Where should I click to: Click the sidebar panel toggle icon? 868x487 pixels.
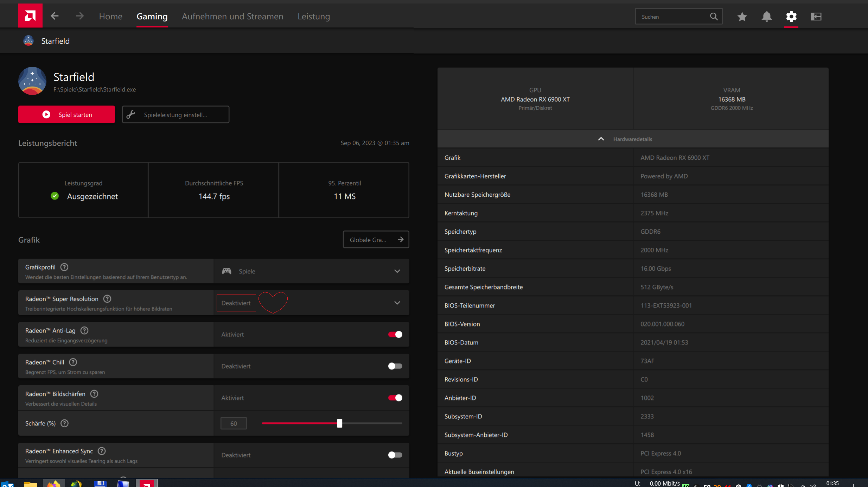816,17
